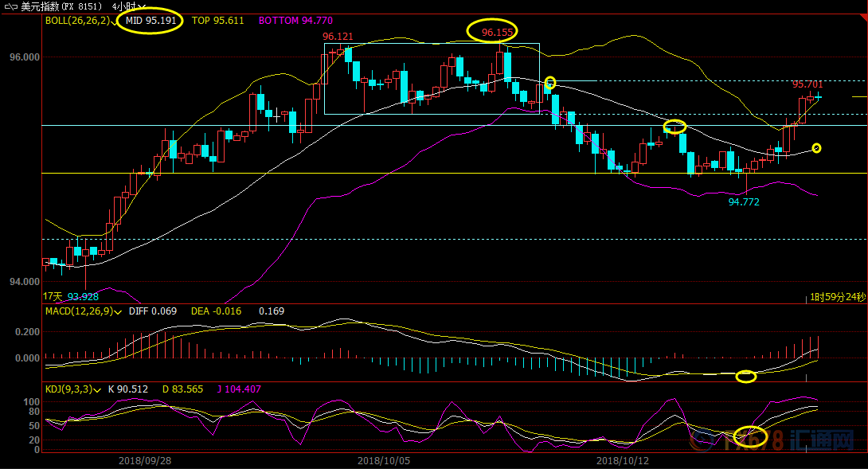Click the 0.169 MACD histogram value
This screenshot has height=469, width=868.
click(x=272, y=311)
